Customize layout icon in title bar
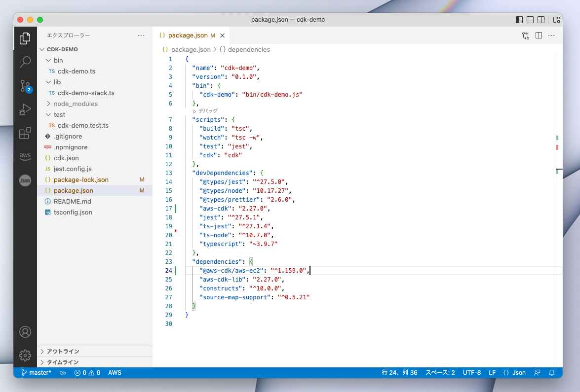The height and width of the screenshot is (392, 580). tap(556, 20)
